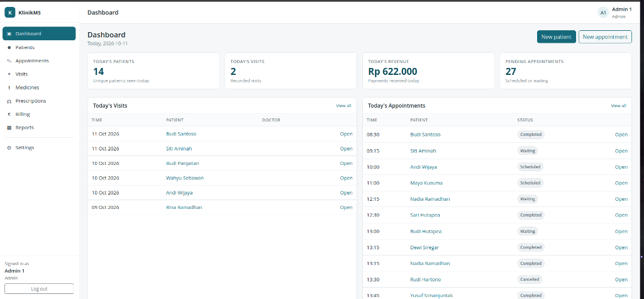Click the Appointments sidebar icon
This screenshot has width=644, height=299.
tap(9, 61)
